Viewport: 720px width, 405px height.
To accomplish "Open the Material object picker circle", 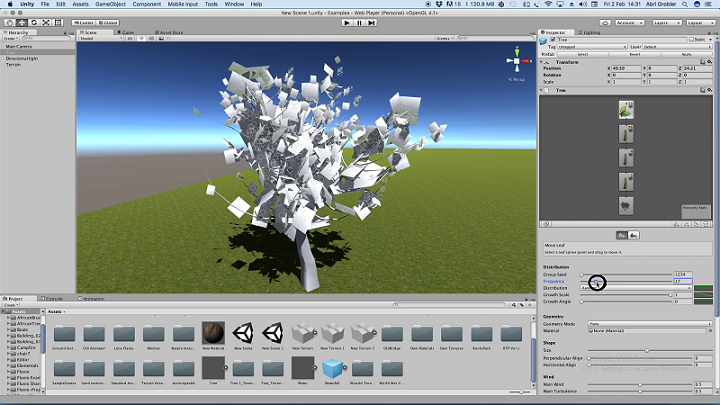I will [x=710, y=331].
